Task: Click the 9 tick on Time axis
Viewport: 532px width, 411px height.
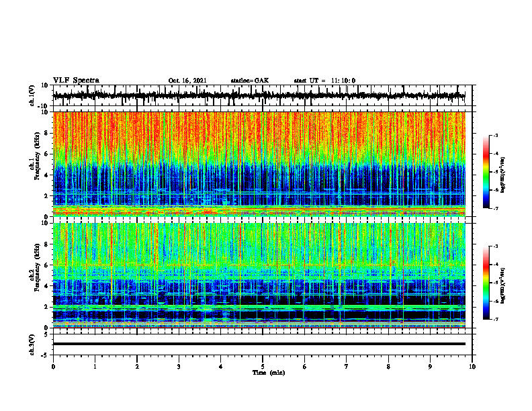Action: pyautogui.click(x=430, y=367)
